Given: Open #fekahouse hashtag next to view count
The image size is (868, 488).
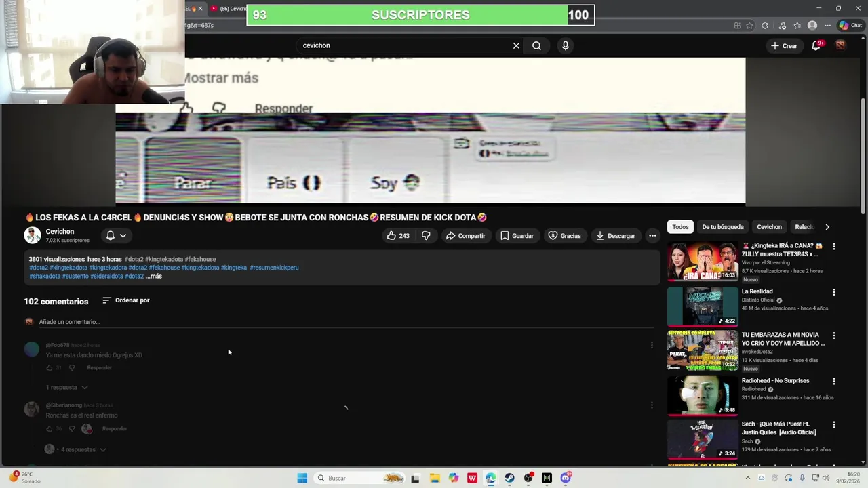Looking at the screenshot, I should click(x=200, y=259).
